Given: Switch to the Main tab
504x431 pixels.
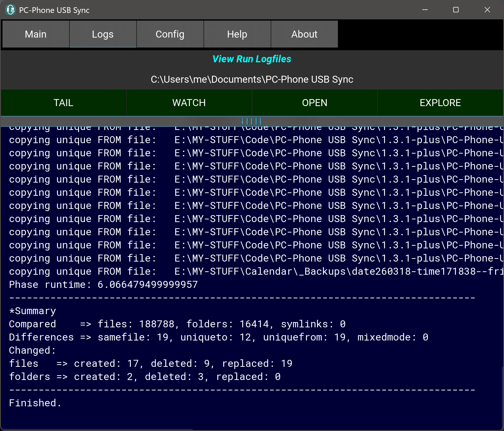Looking at the screenshot, I should (x=36, y=34).
